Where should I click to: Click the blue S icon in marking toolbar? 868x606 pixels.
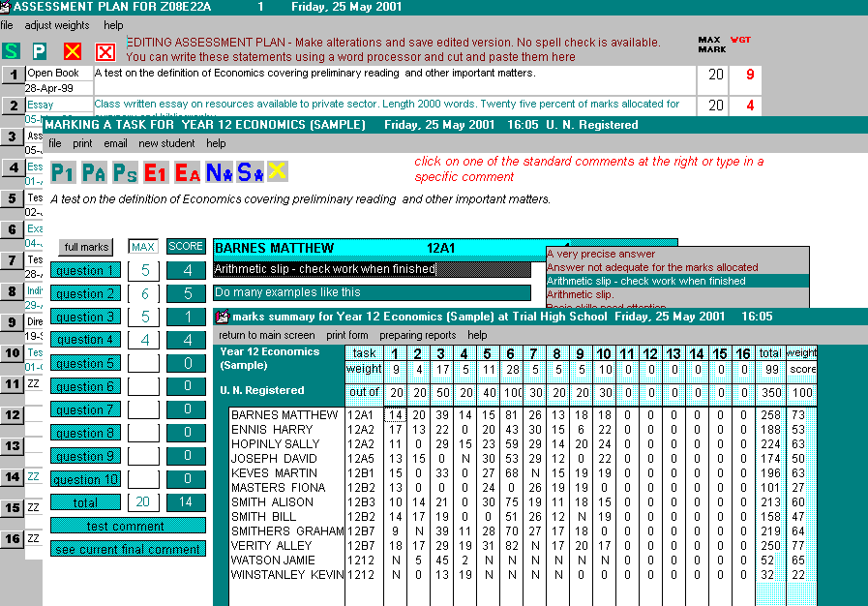(250, 172)
